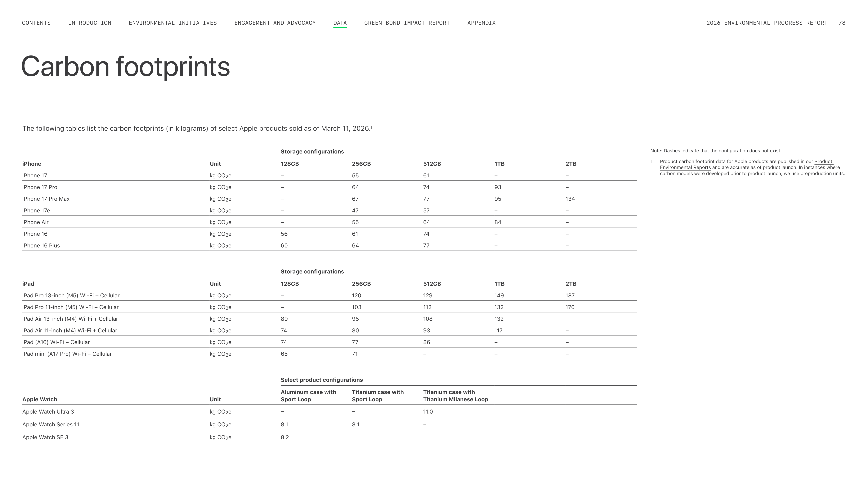Click the Carbon footprints heading
Viewport: 868px width, 488px height.
(125, 67)
